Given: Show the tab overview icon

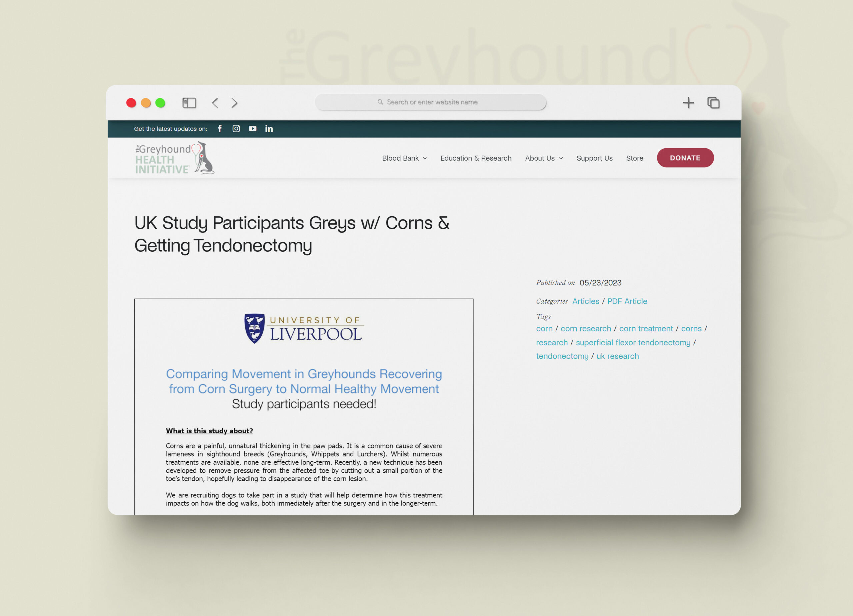Looking at the screenshot, I should tap(713, 103).
